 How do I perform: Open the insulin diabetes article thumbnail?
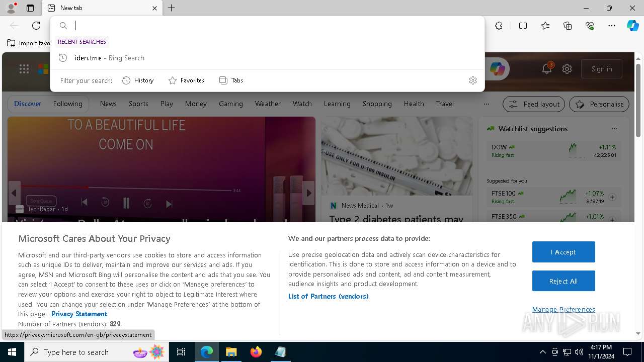click(x=397, y=156)
